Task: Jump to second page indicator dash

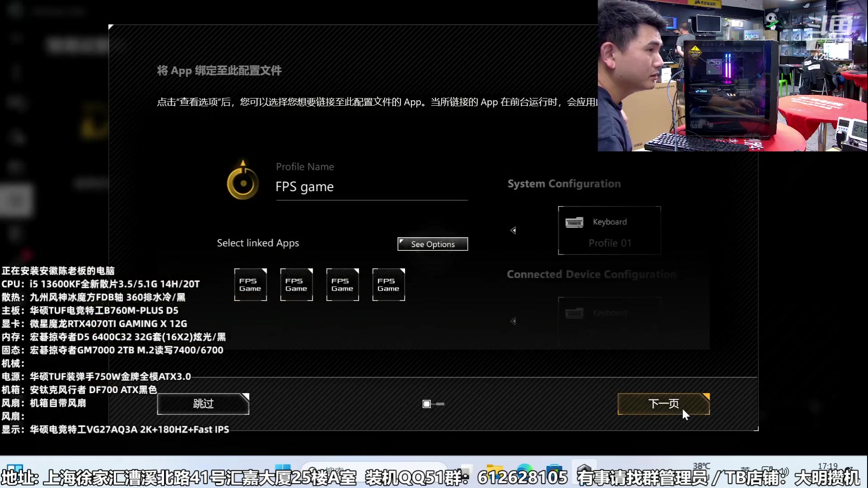Action: tap(440, 404)
